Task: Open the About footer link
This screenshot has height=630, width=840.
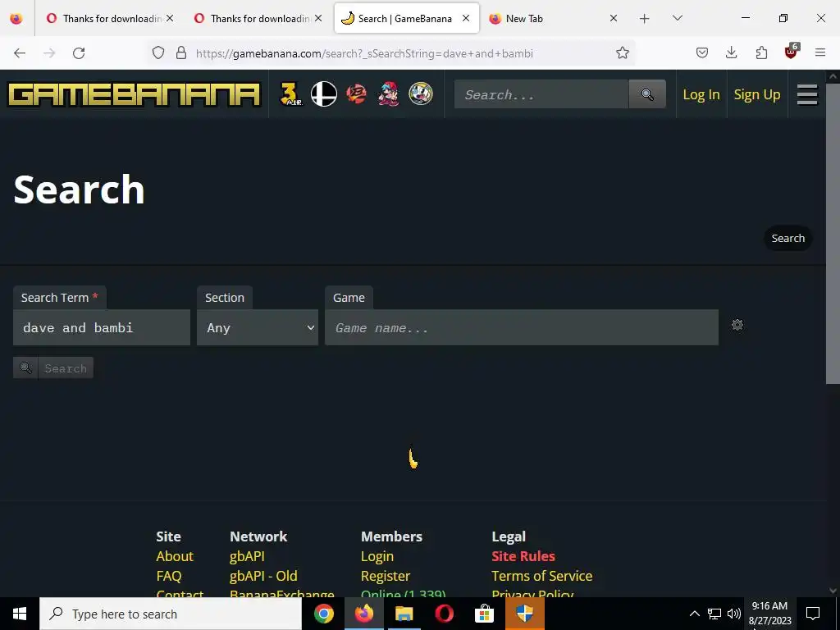Action: pos(175,556)
